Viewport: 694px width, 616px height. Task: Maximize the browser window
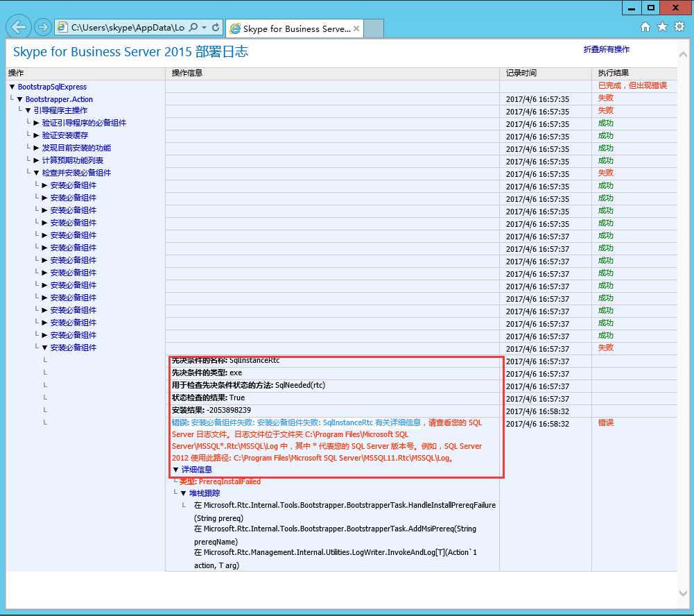pos(650,8)
